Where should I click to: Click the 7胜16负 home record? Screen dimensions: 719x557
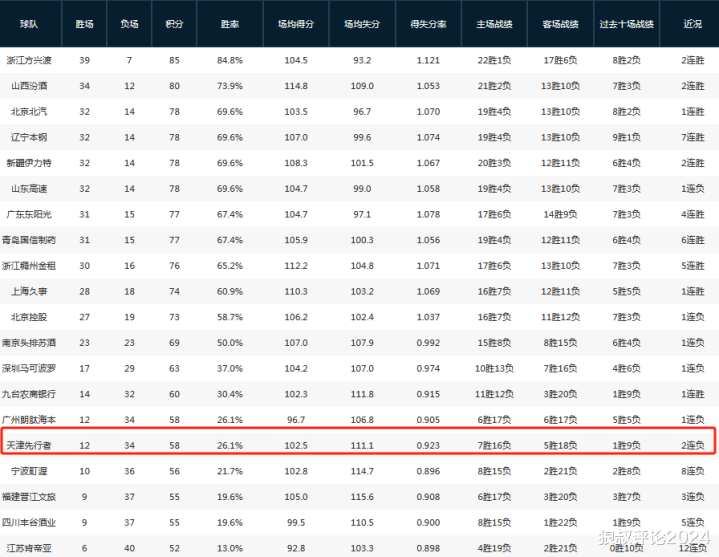click(494, 445)
